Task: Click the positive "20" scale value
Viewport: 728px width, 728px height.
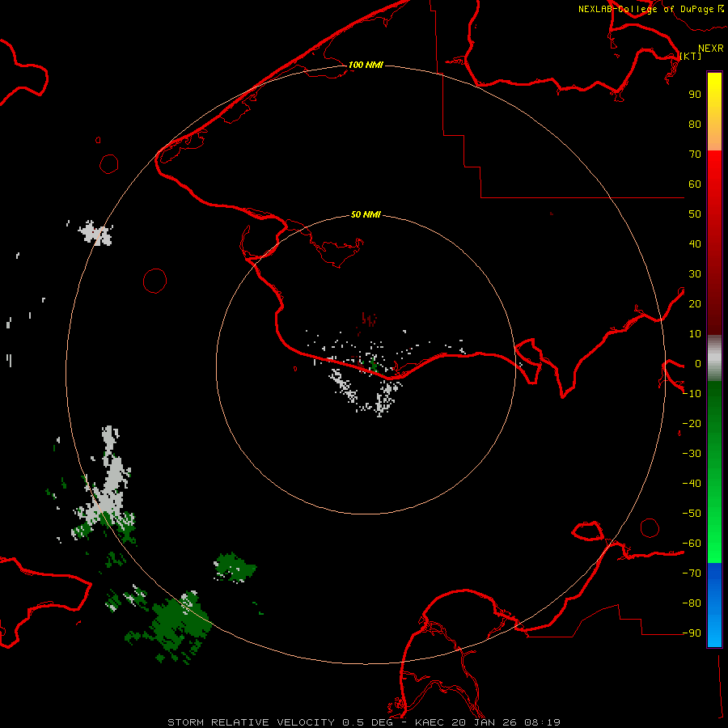Action: (695, 304)
